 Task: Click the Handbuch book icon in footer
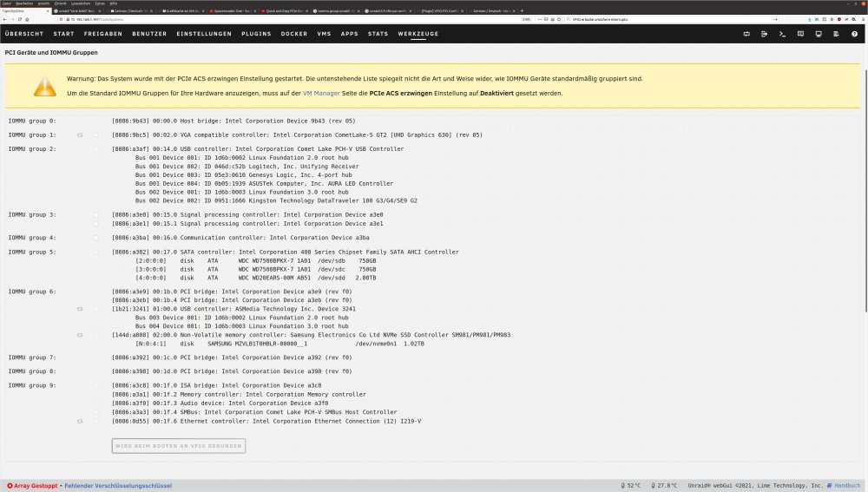pyautogui.click(x=829, y=485)
